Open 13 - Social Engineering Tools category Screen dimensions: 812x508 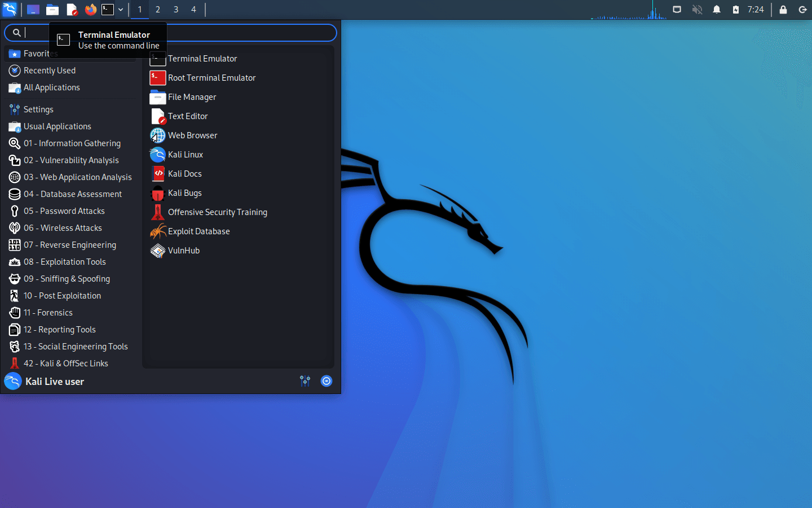tap(71, 347)
